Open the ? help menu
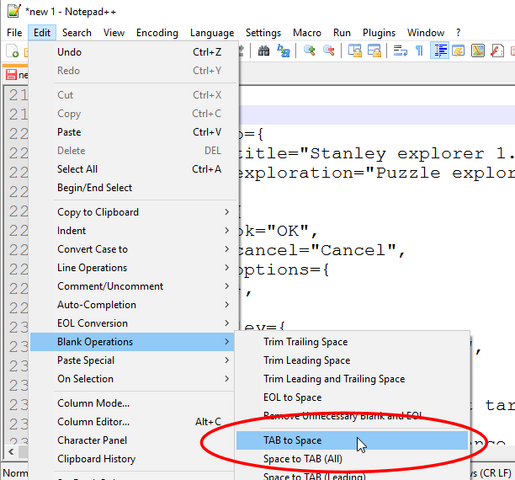Screen dimensions: 515x480 click(458, 33)
